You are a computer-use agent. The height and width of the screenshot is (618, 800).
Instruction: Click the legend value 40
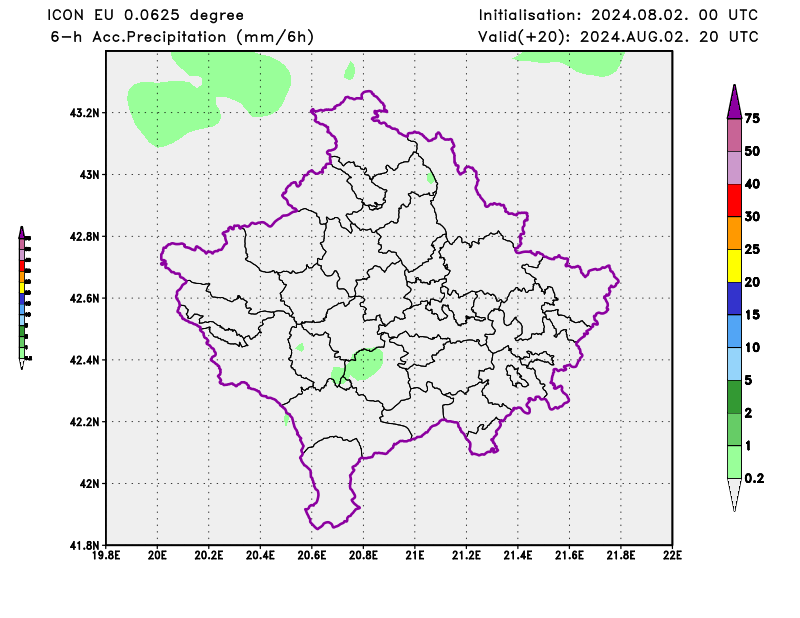(752, 184)
